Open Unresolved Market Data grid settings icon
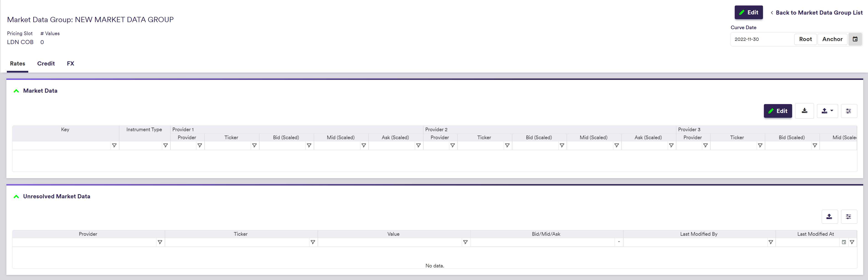 [x=848, y=217]
